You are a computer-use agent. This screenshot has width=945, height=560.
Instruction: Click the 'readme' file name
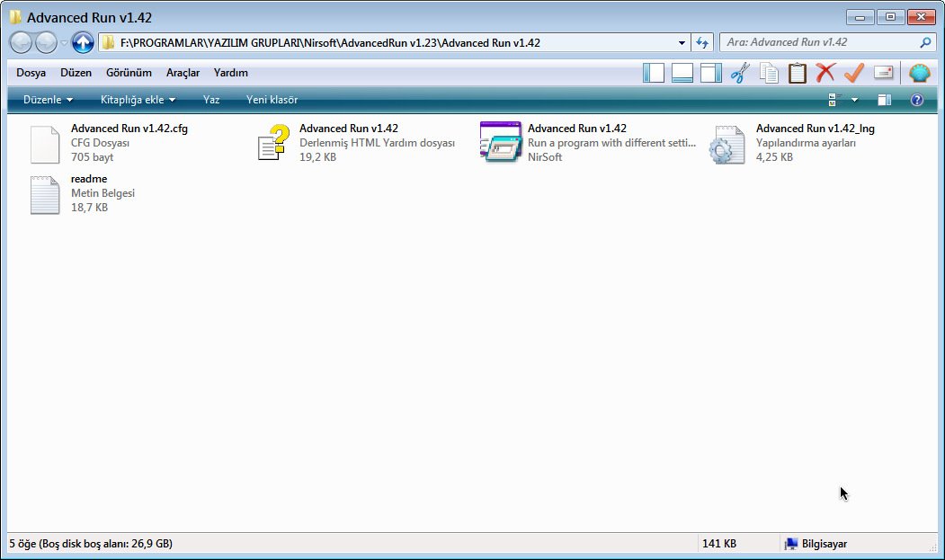pos(89,179)
